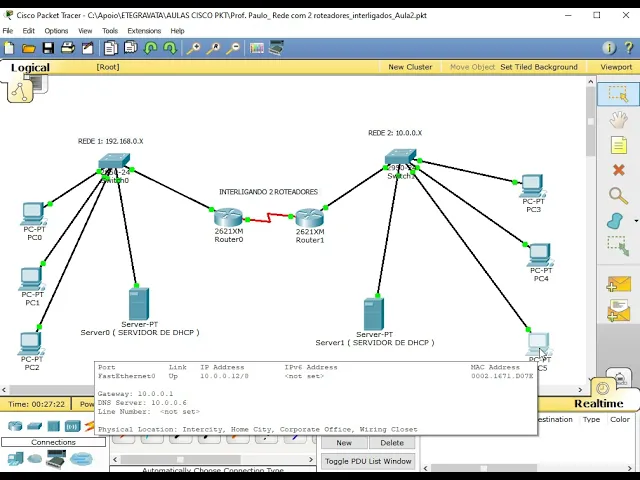
Task: Undo the last action with green arrow
Action: [x=151, y=48]
